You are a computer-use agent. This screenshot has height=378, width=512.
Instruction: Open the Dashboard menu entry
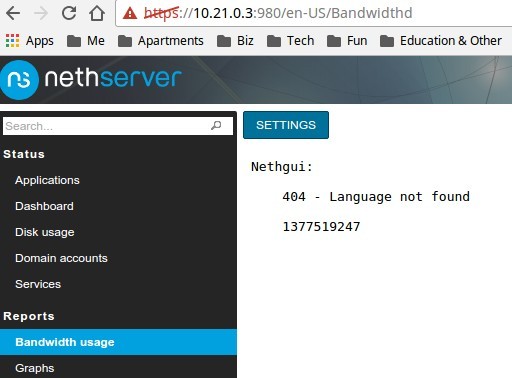tap(44, 206)
